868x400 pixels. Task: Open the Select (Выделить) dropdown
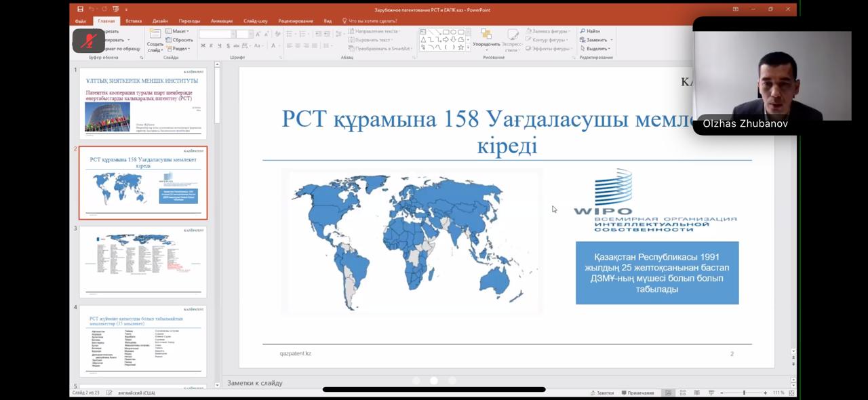point(595,49)
